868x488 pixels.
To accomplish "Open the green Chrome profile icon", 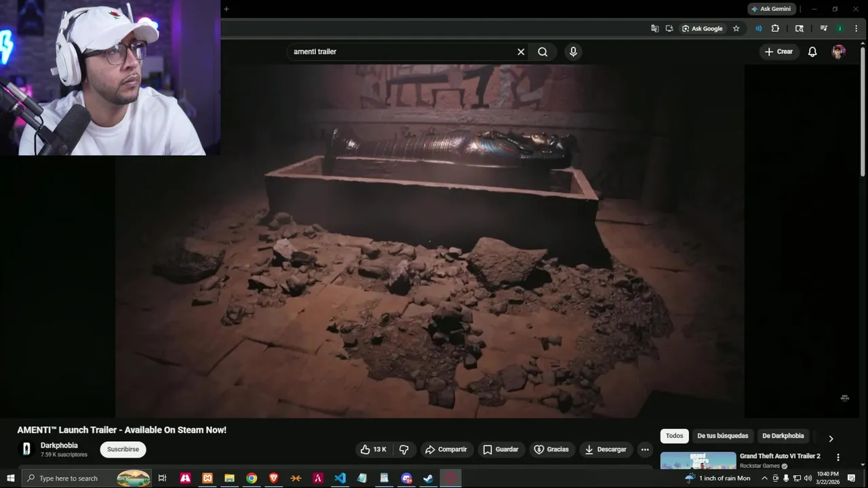I will coord(840,28).
